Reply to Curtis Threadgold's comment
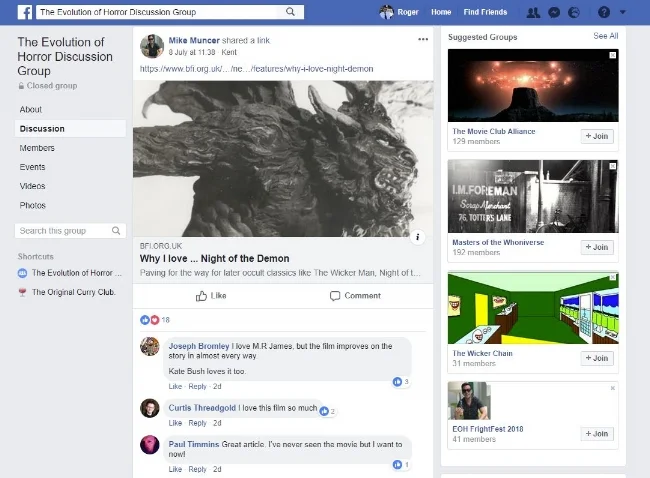650x478 pixels. 197,423
